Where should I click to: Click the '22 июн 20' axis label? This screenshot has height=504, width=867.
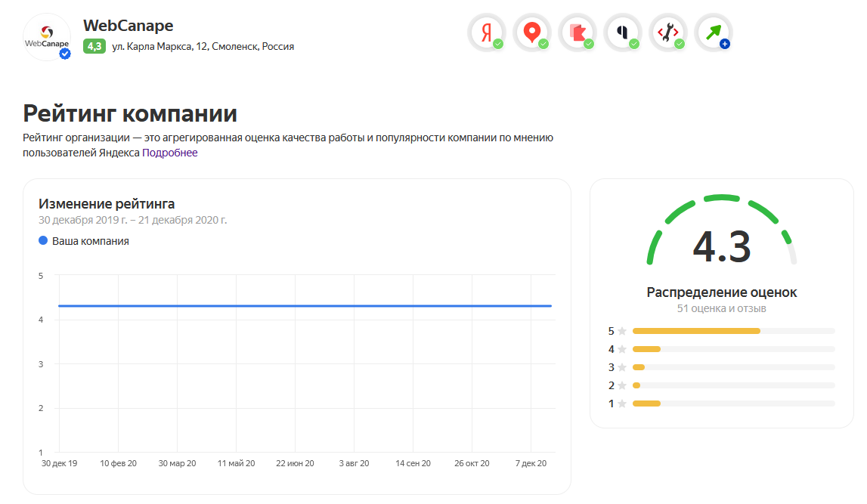(295, 463)
